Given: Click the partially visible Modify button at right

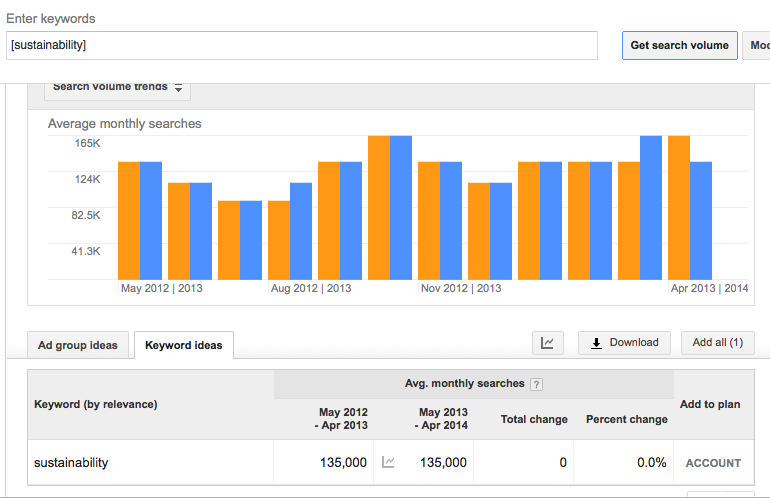Looking at the screenshot, I should pyautogui.click(x=756, y=45).
